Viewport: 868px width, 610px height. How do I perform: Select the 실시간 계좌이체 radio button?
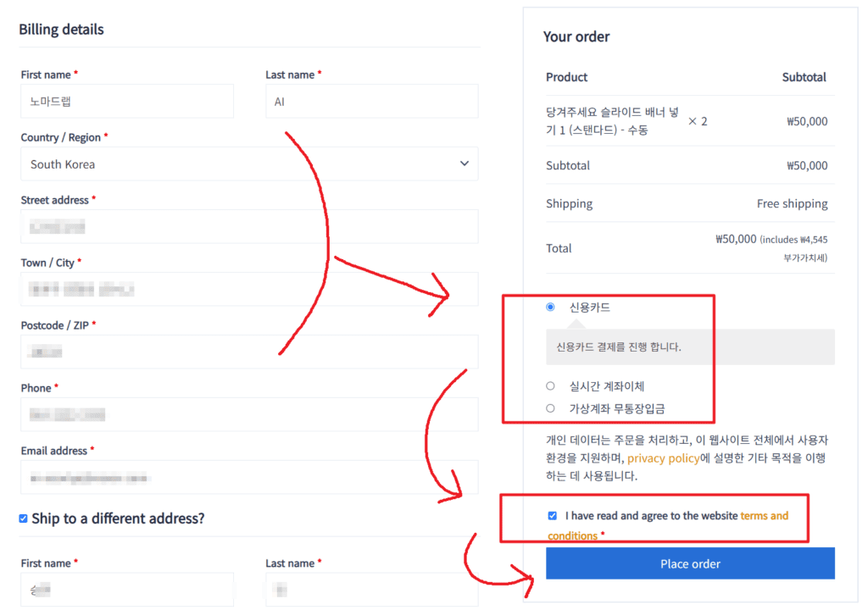(x=550, y=385)
